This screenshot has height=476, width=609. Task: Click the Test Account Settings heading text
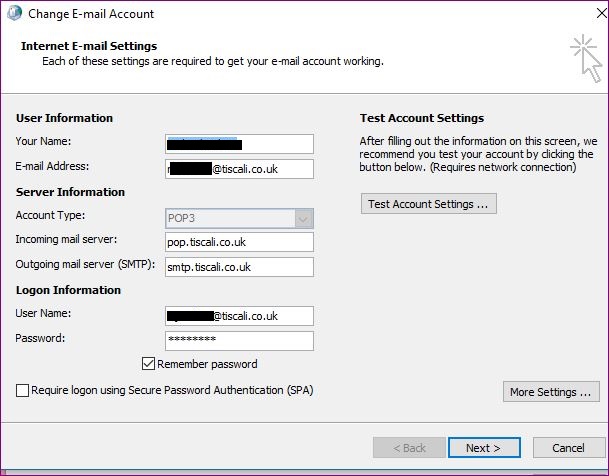421,118
